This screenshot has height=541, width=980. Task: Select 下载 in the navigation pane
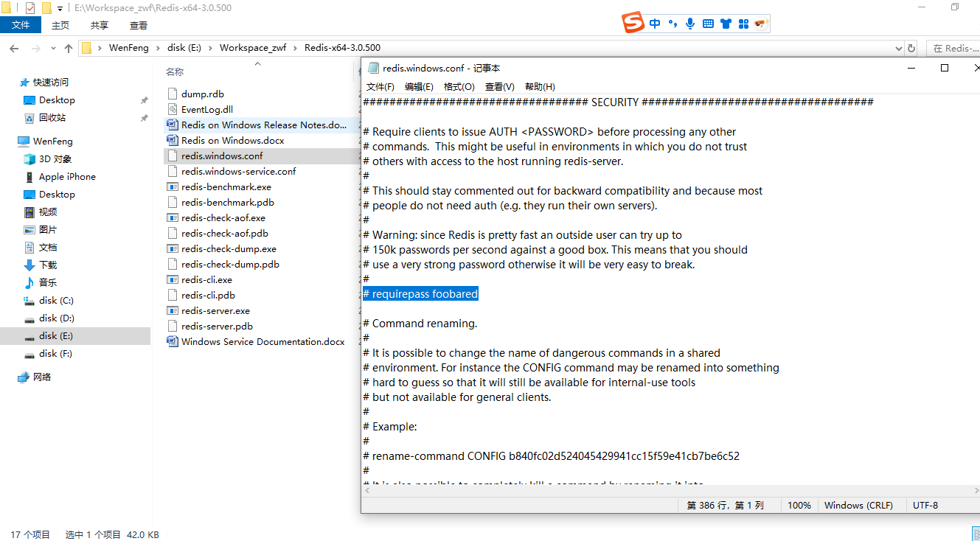click(48, 265)
